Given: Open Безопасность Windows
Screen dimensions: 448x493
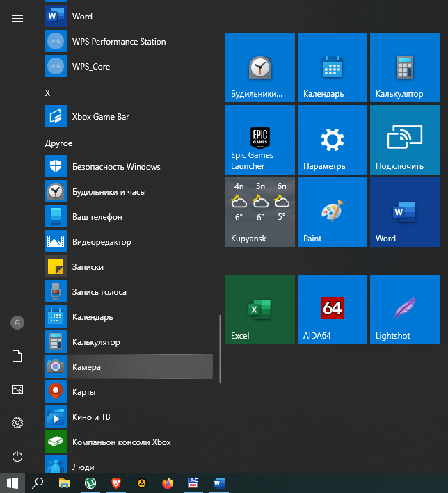Looking at the screenshot, I should pyautogui.click(x=129, y=166).
